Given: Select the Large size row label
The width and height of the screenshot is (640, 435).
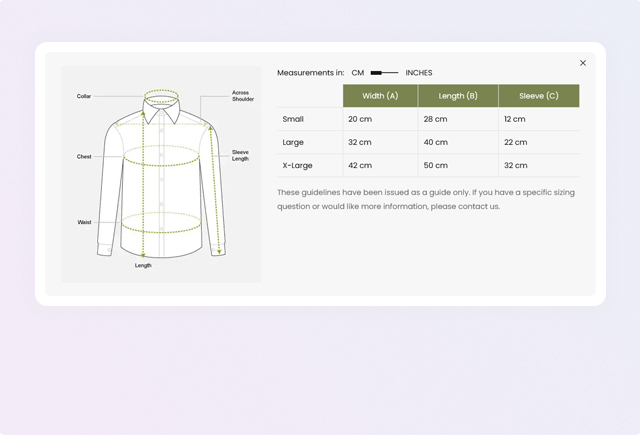Looking at the screenshot, I should [x=293, y=142].
